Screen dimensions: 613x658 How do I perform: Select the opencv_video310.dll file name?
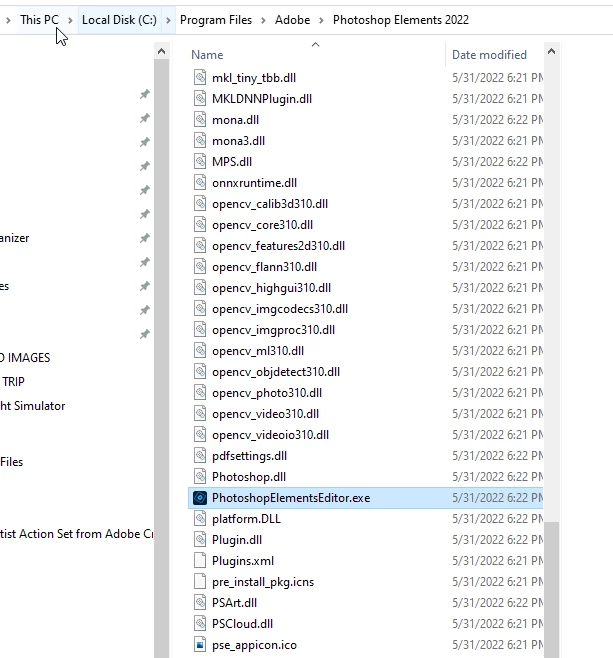pos(266,414)
